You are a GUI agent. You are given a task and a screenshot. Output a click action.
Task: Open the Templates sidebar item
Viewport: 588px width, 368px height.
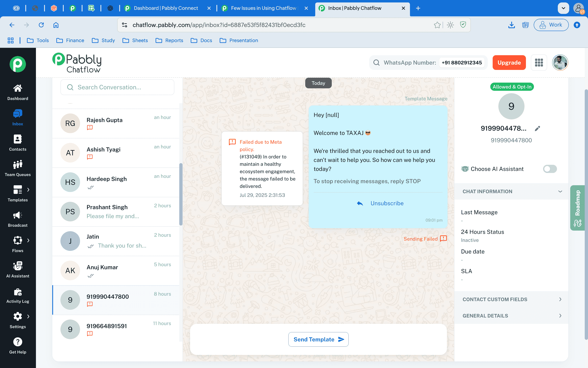[x=18, y=194]
